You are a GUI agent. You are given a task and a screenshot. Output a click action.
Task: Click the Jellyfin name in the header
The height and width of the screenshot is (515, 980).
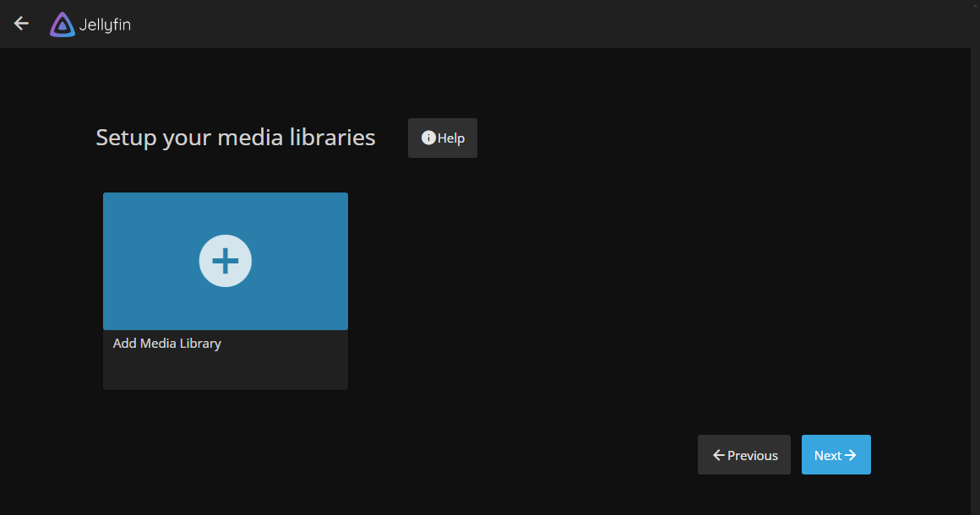105,24
